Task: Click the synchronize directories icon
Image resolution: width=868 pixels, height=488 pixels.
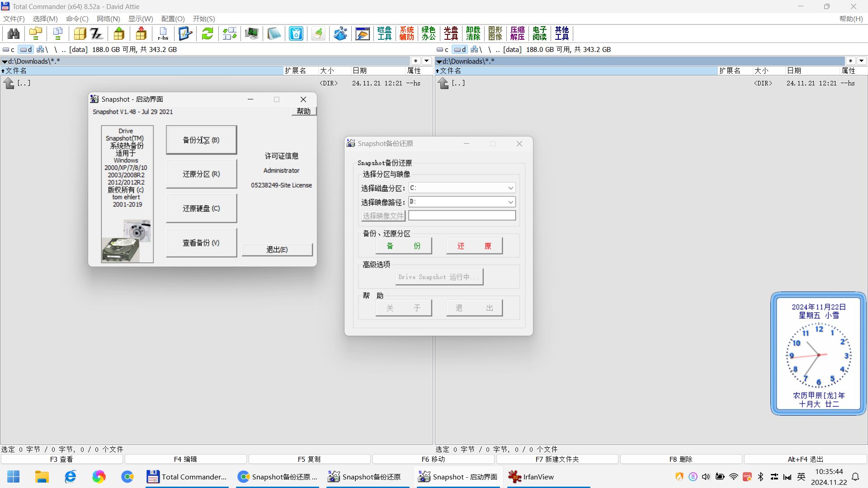Action: 230,33
